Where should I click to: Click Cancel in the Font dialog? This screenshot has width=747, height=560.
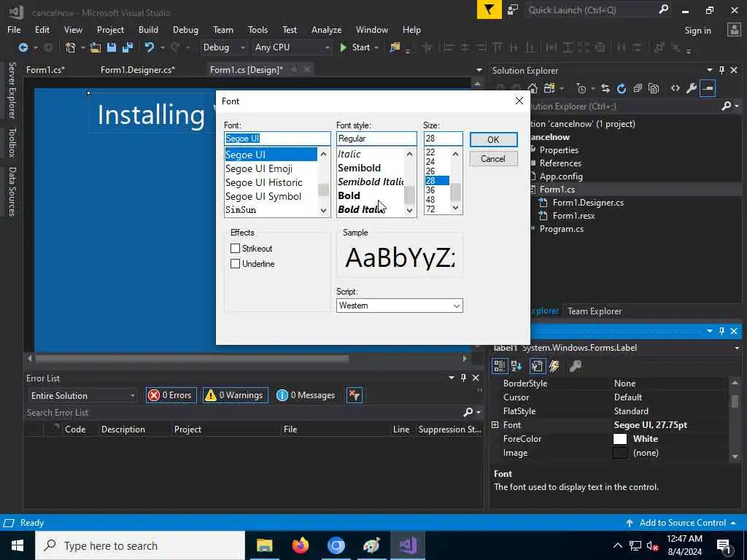click(x=493, y=158)
